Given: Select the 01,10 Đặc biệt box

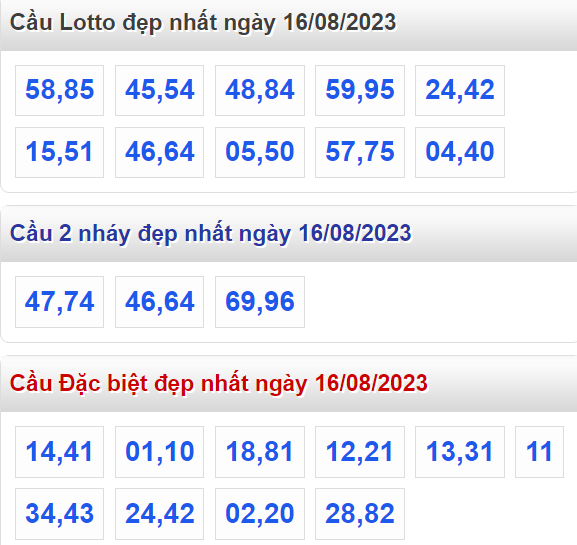Looking at the screenshot, I should pos(159,452).
